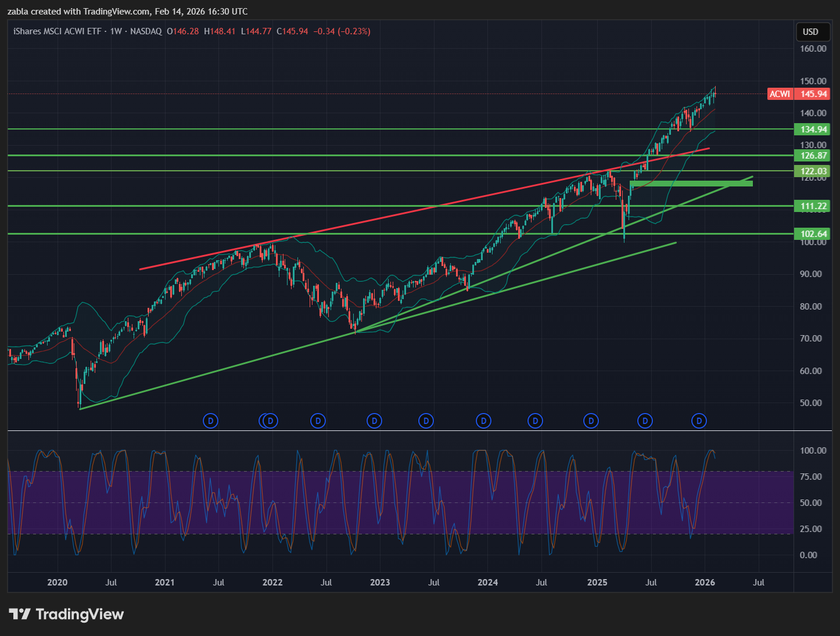The height and width of the screenshot is (636, 840).
Task: Click the TradingView logo at bottom left
Action: pyautogui.click(x=66, y=614)
